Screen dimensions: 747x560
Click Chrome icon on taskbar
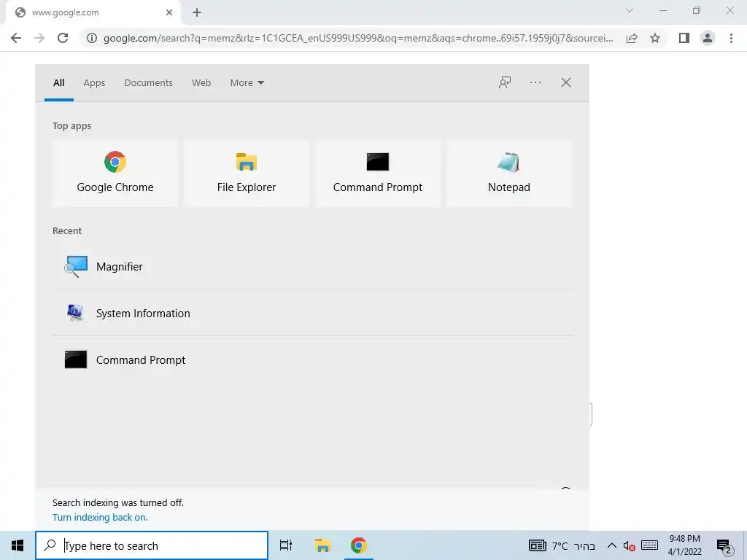[358, 545]
